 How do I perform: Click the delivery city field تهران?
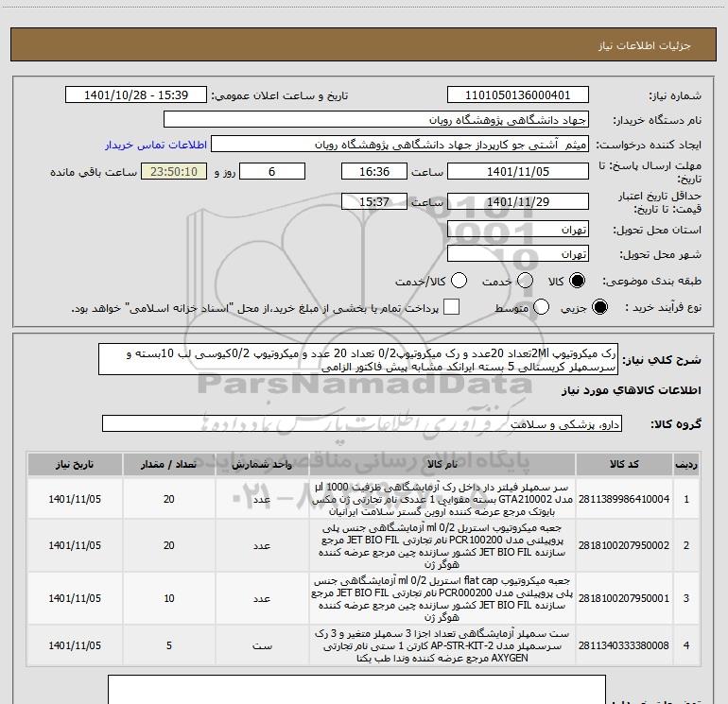pos(518,254)
